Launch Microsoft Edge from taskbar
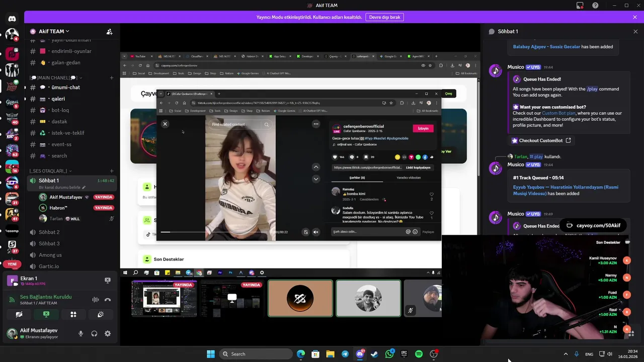Viewport: 644px width, 362px height. coord(301,354)
